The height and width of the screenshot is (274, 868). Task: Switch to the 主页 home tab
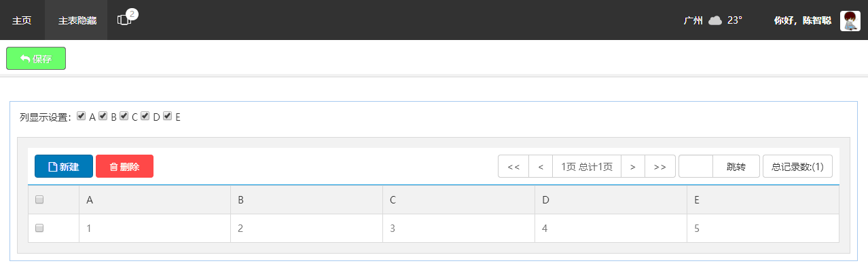pyautogui.click(x=22, y=20)
